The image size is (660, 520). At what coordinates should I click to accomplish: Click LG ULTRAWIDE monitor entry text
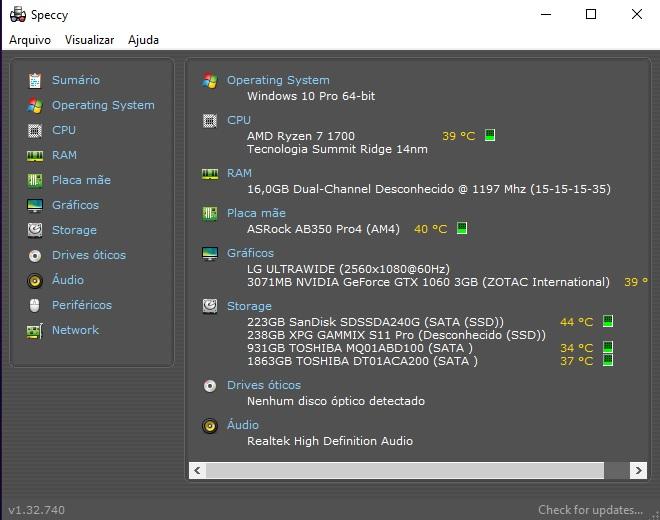tap(349, 269)
